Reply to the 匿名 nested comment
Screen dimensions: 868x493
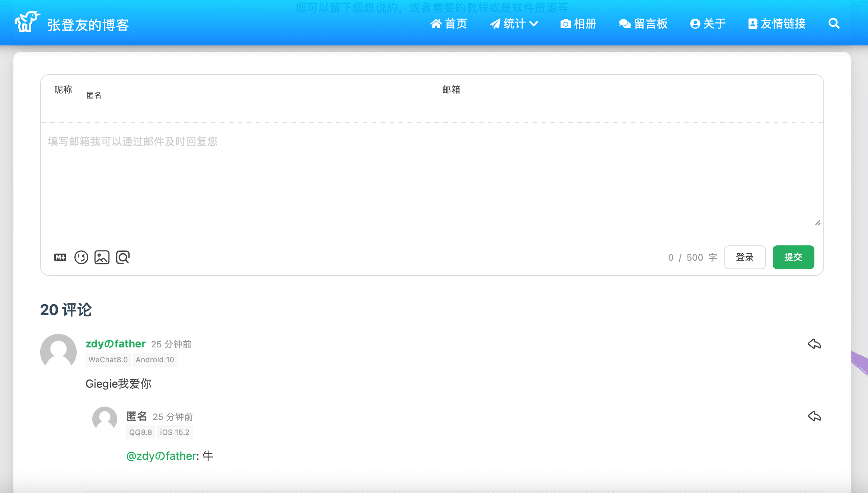coord(814,416)
